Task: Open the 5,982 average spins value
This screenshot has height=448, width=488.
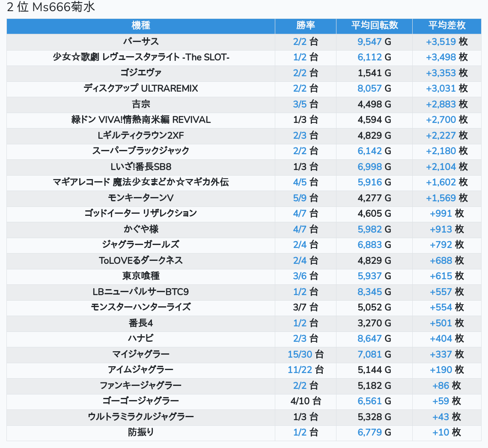Action: coord(369,230)
